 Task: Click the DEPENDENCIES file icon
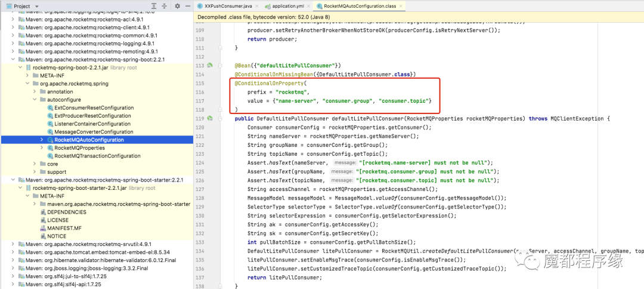(43, 212)
